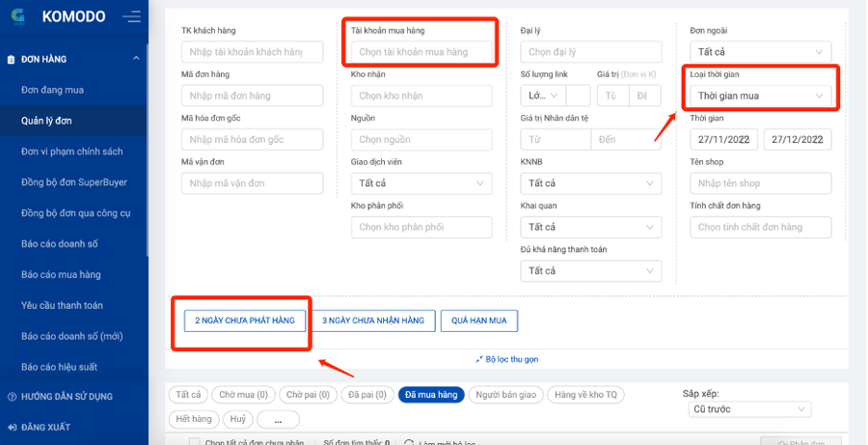The height and width of the screenshot is (445, 868).
Task: Expand the Sắp xếp Cũ trước dropdown
Action: tap(760, 409)
